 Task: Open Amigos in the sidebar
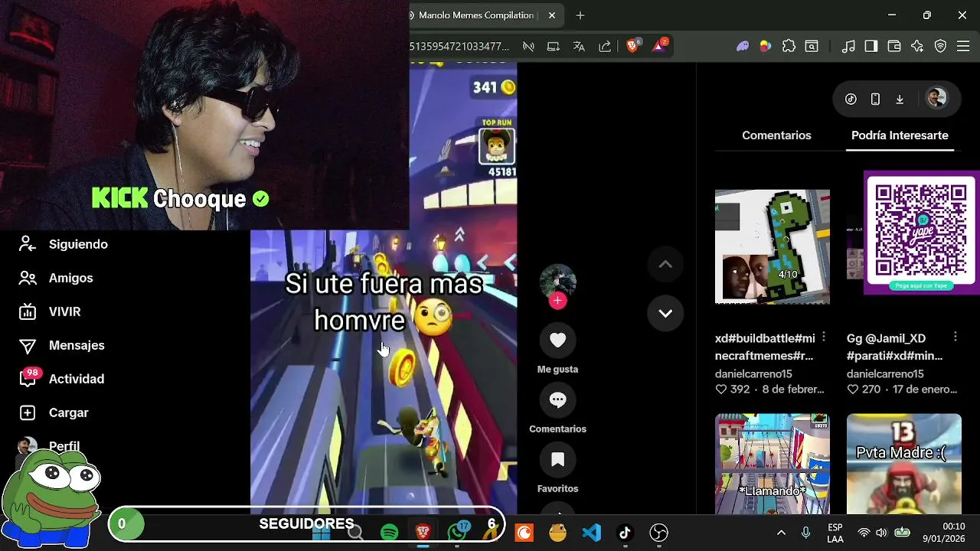coord(56,278)
